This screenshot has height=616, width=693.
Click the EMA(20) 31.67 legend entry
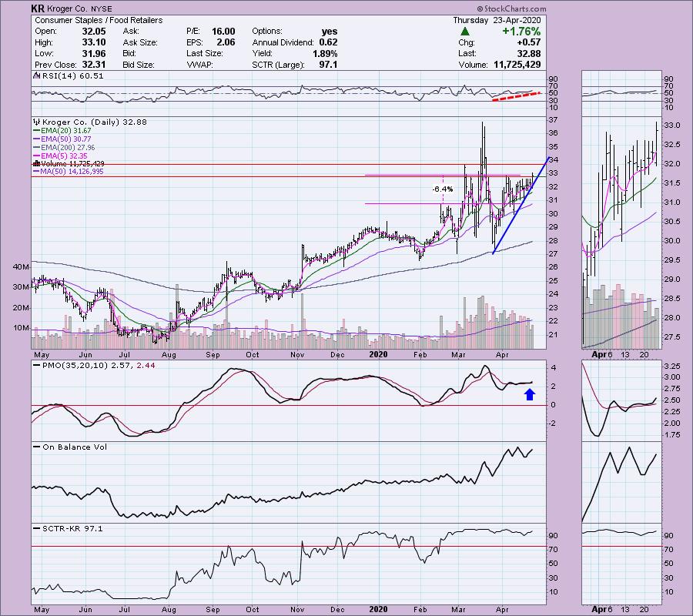tap(63, 131)
